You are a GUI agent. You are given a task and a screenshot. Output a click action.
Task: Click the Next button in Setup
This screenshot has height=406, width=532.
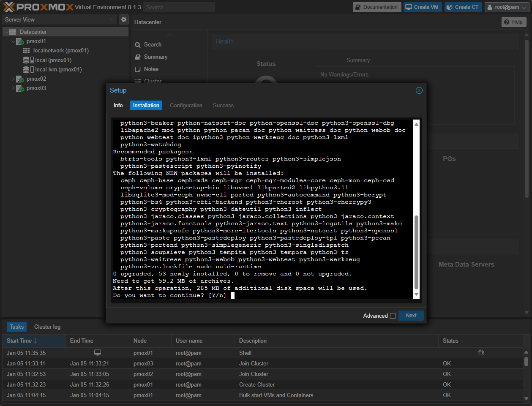pyautogui.click(x=411, y=316)
